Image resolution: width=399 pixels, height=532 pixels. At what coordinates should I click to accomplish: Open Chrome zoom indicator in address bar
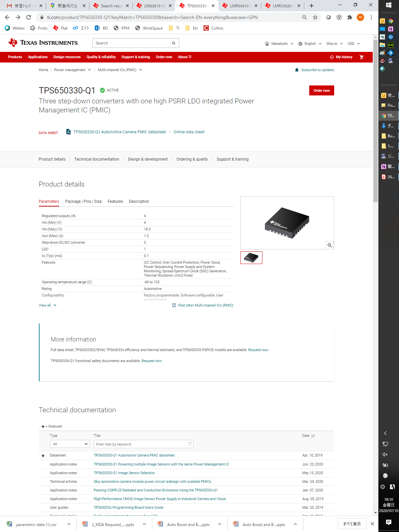(305, 17)
